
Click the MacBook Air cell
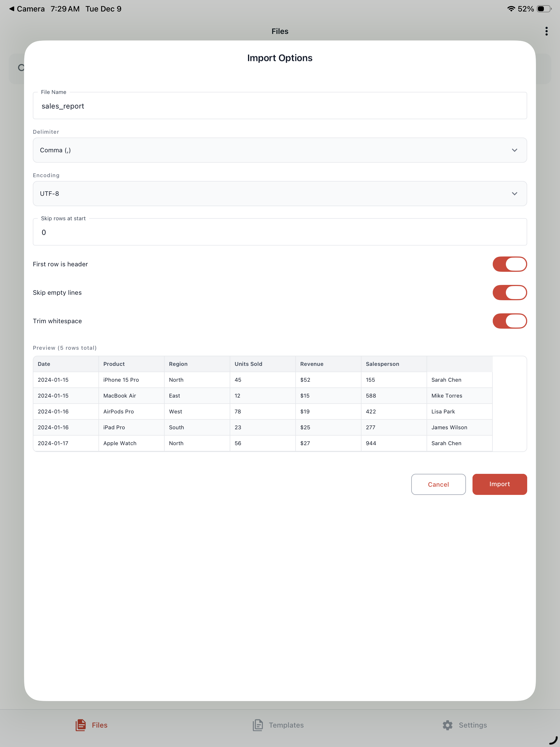[132, 395]
